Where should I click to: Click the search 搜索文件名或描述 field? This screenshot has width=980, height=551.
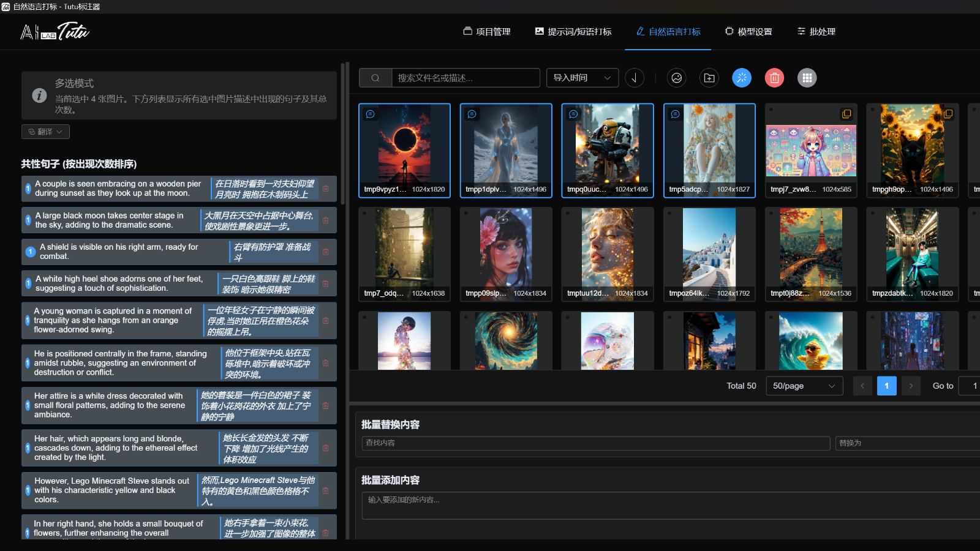point(466,78)
